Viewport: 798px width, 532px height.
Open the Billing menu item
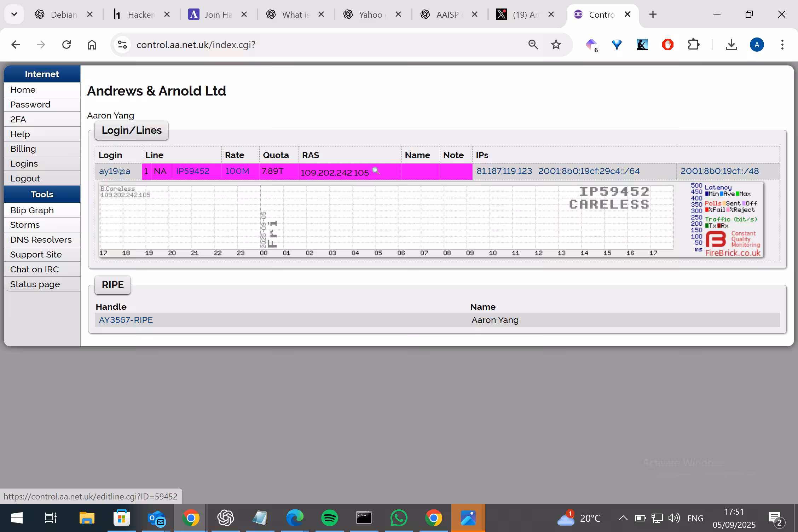coord(42,149)
